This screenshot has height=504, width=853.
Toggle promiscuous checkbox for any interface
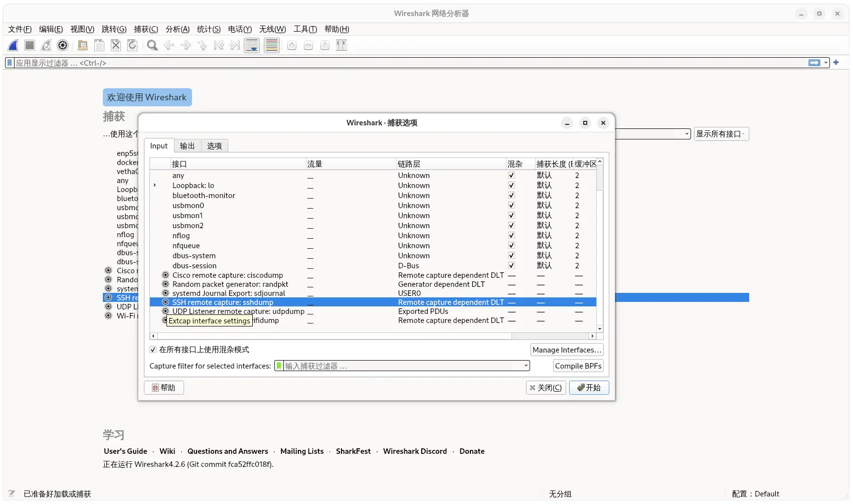[511, 176]
